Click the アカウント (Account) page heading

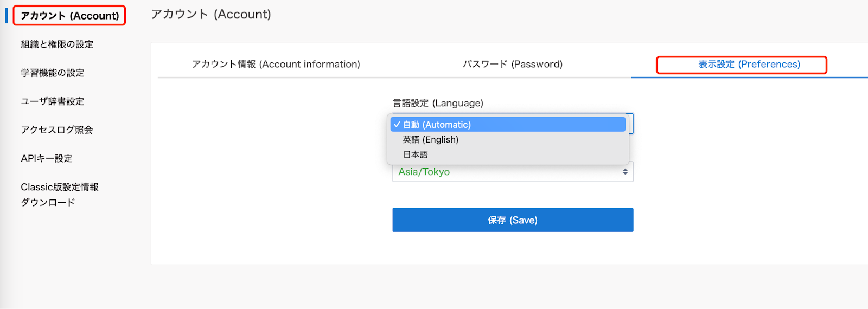coord(211,14)
